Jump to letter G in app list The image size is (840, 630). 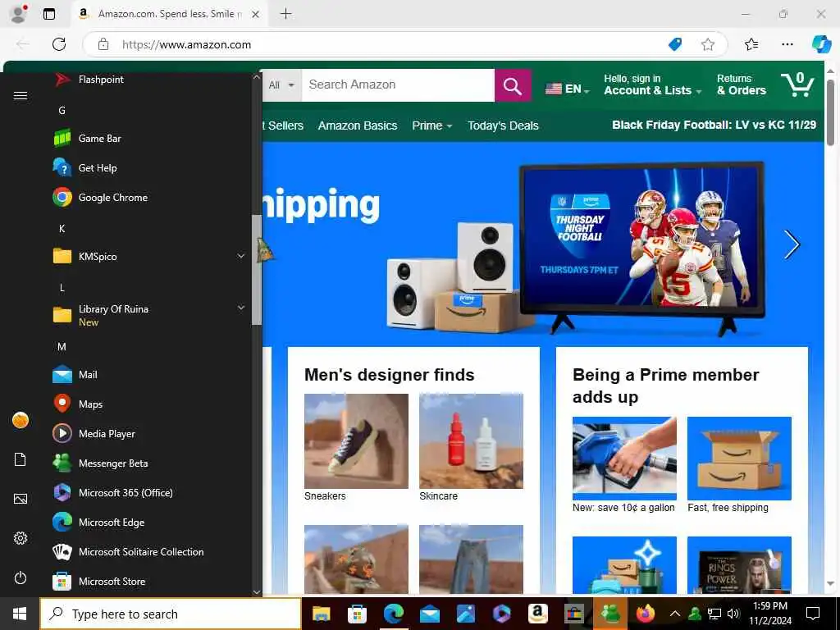coord(62,111)
